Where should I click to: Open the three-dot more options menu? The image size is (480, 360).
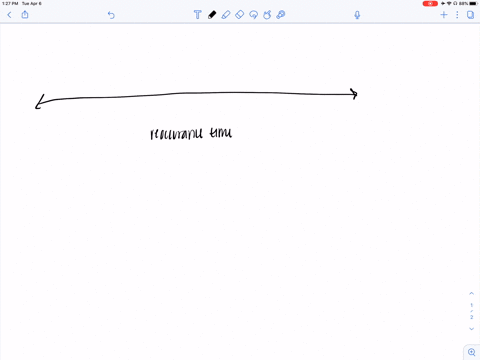[x=457, y=15]
